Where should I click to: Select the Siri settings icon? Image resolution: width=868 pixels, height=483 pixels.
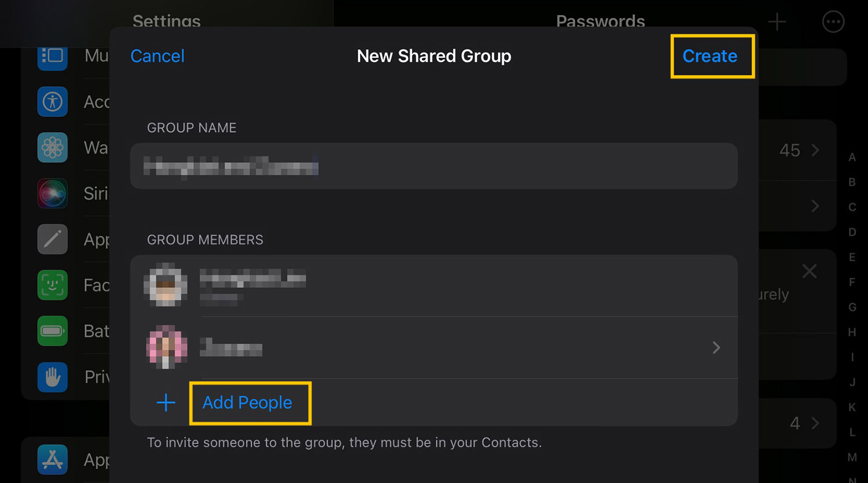coord(53,193)
